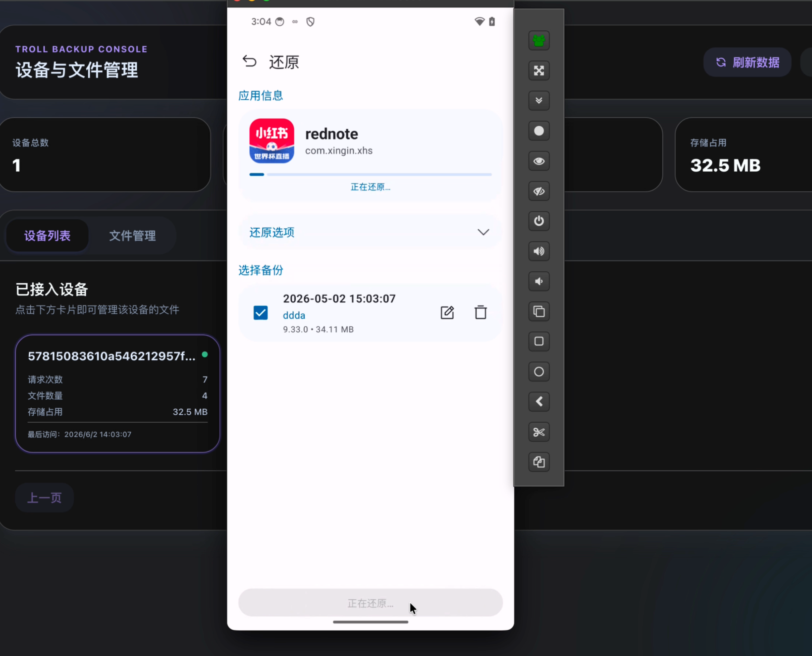Click the rednote app icon
Viewport: 812px width, 656px height.
point(272,141)
